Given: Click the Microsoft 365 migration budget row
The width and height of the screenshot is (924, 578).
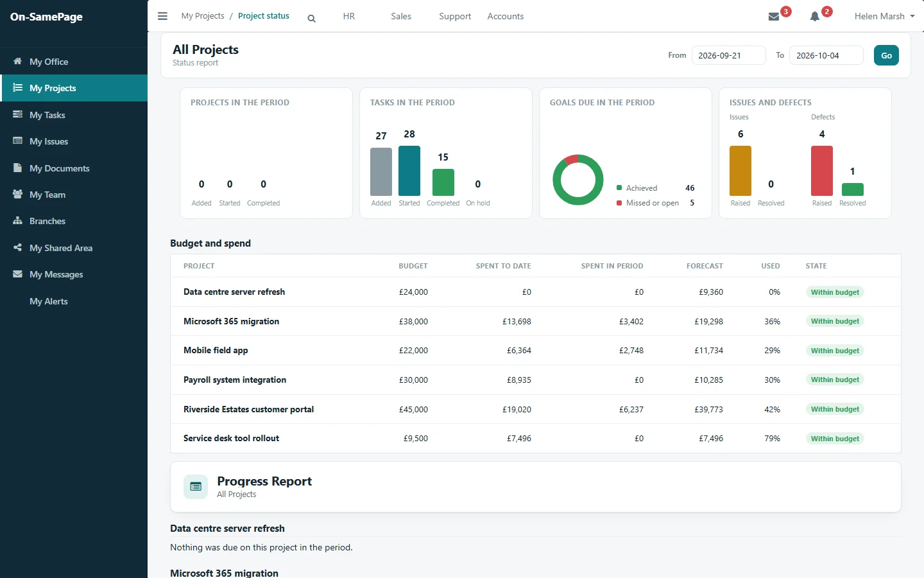Looking at the screenshot, I should click(x=536, y=321).
